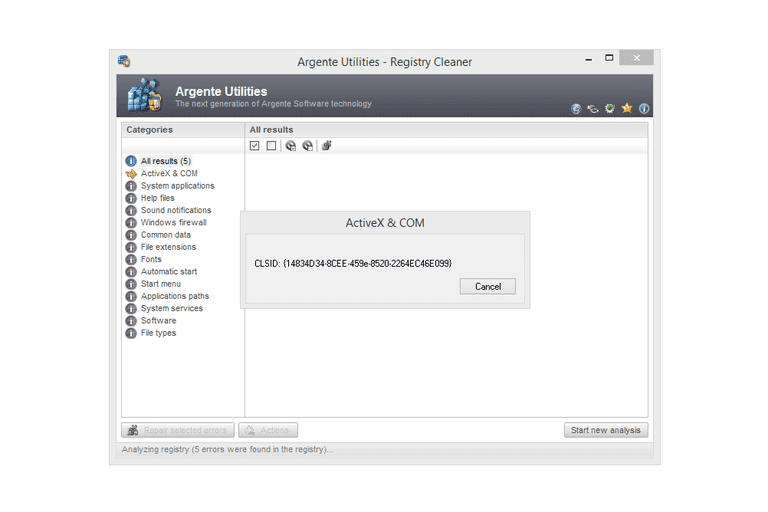The image size is (768, 512).
Task: Click the Analyzing registry status bar text
Action: (x=227, y=449)
